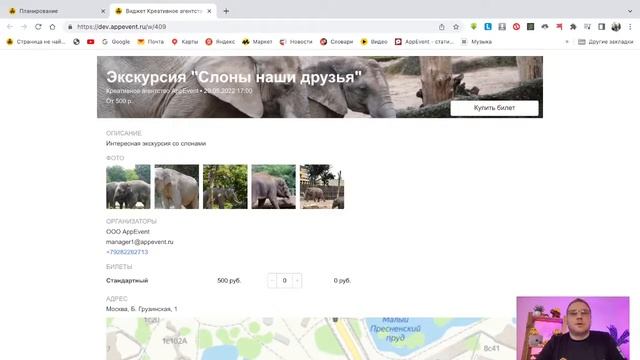Click the map showing Пресненский пруд

[x=311, y=339]
